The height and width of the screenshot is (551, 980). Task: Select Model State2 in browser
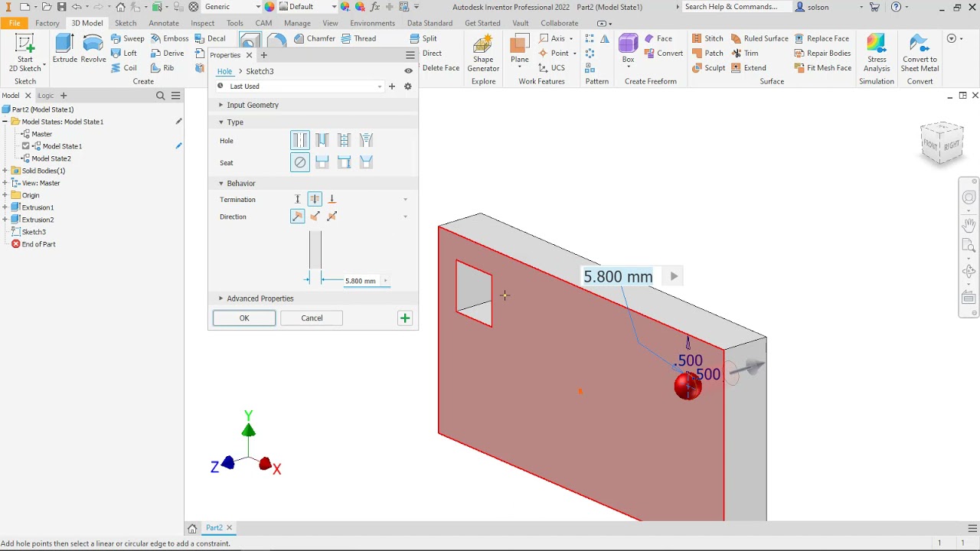(x=51, y=158)
